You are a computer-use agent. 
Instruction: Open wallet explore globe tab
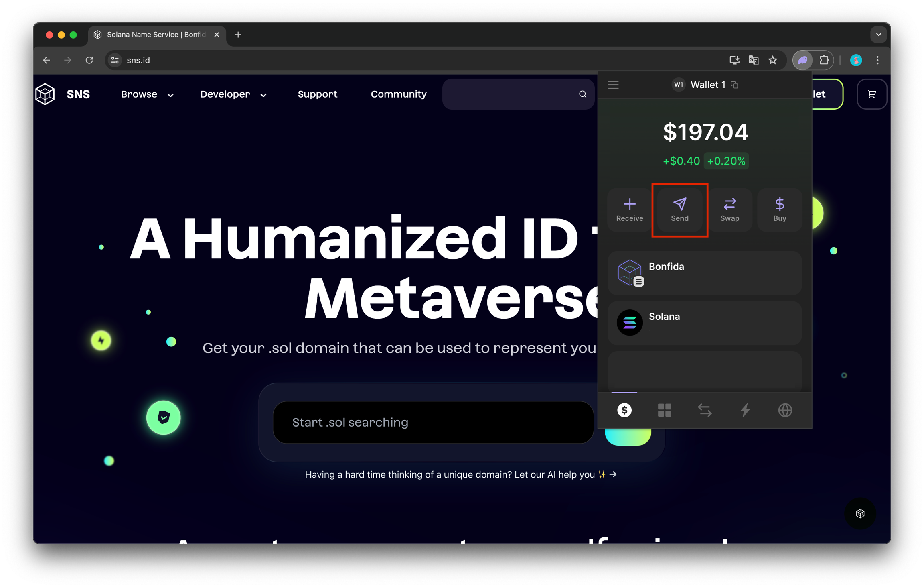coord(785,410)
